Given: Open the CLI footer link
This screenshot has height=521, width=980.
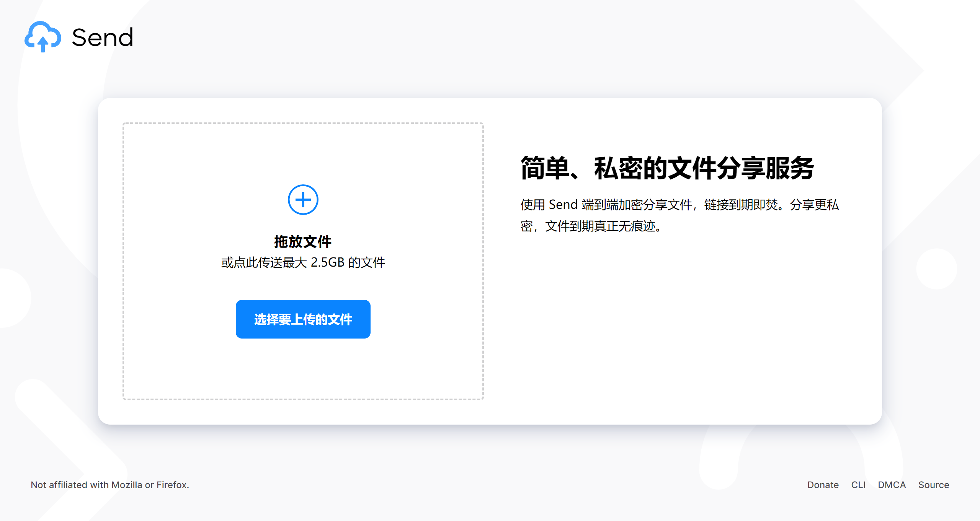Looking at the screenshot, I should (x=858, y=485).
